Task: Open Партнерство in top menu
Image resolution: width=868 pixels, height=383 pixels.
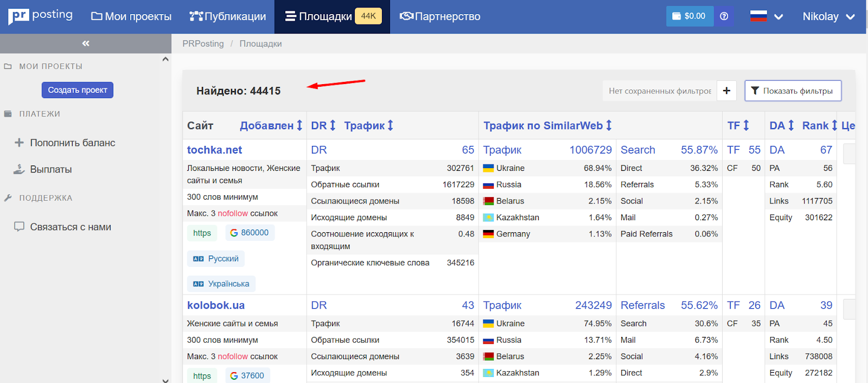Action: [x=440, y=17]
